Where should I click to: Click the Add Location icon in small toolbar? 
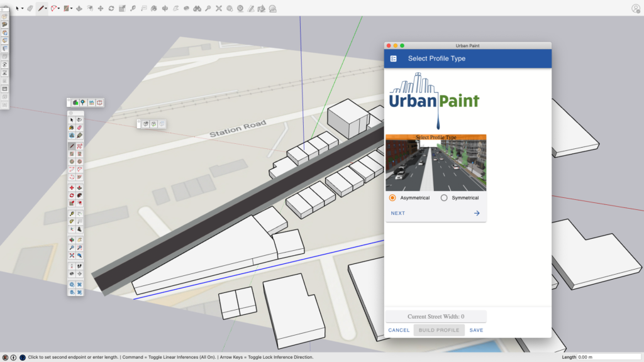pos(84,102)
